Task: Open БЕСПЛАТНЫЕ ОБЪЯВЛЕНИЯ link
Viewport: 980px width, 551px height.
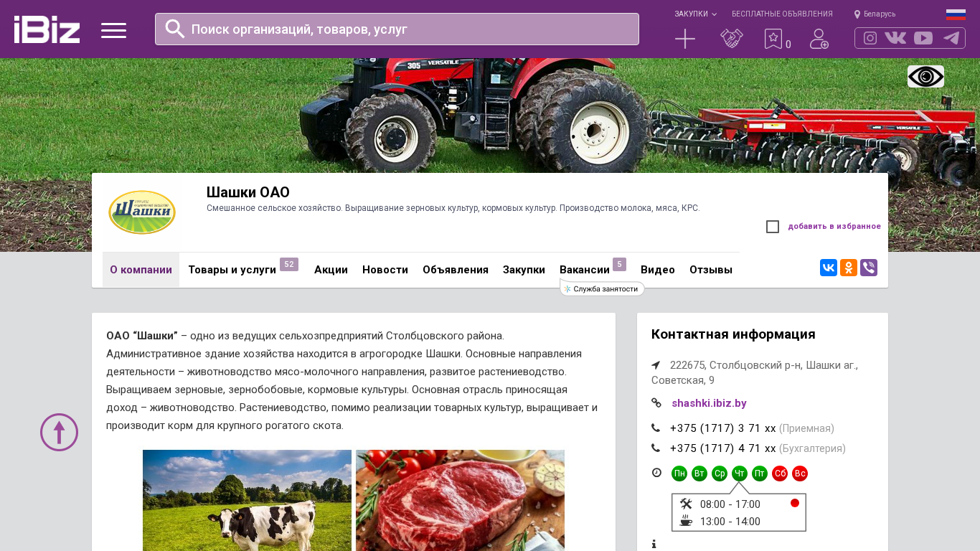Action: (782, 14)
